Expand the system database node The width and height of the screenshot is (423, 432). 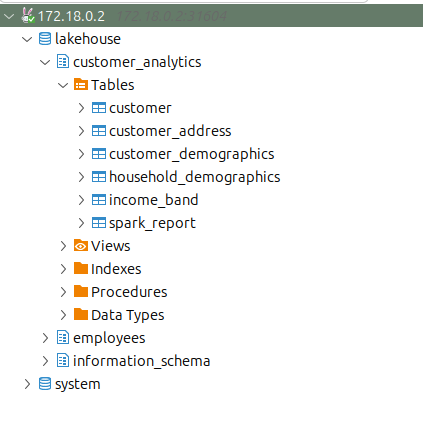pyautogui.click(x=27, y=384)
